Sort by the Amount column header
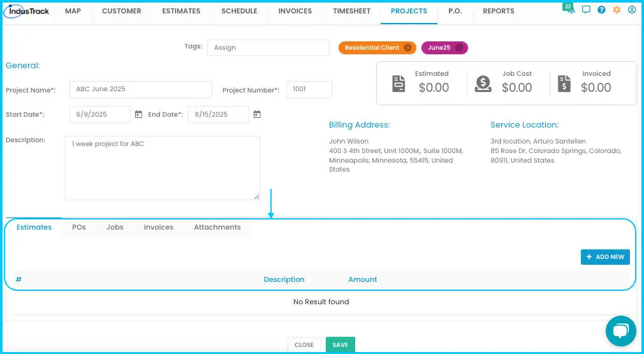Image resolution: width=644 pixels, height=354 pixels. 363,279
